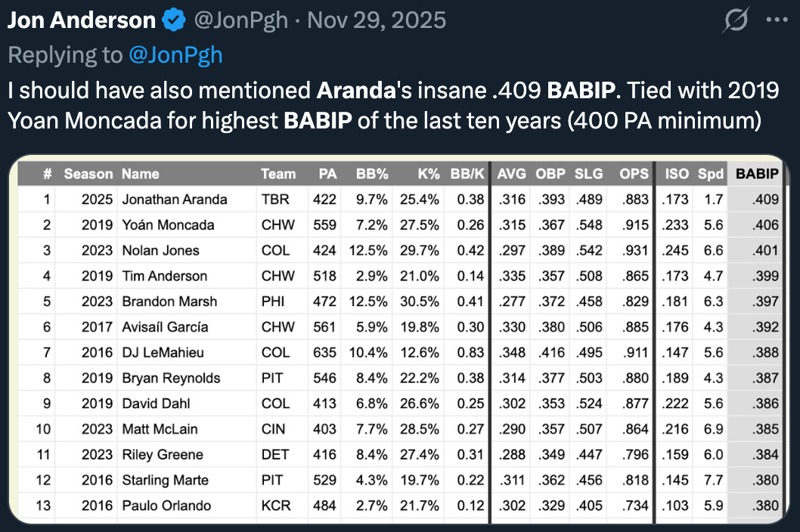
Task: Click the ISO column header
Action: point(677,174)
